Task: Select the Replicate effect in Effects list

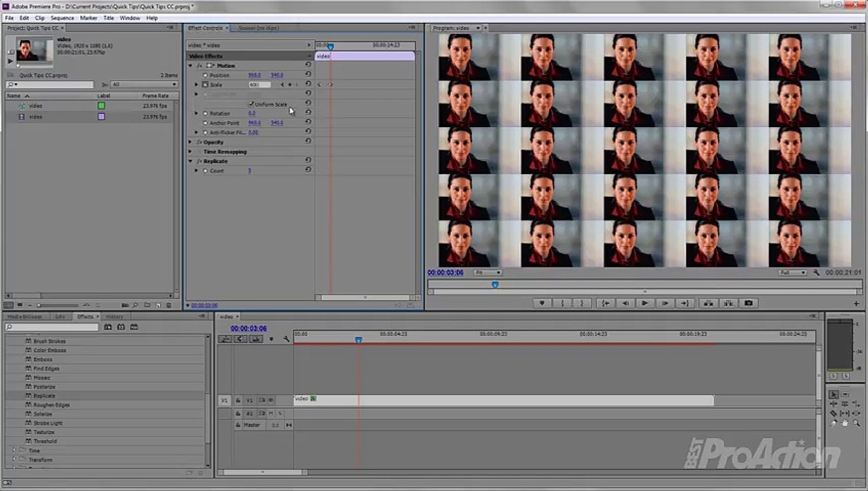Action: click(44, 396)
